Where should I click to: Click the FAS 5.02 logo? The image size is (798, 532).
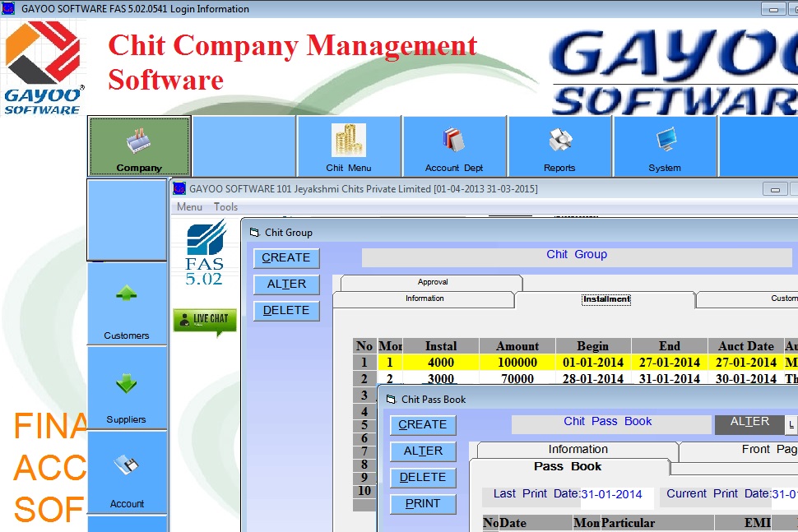(x=205, y=252)
